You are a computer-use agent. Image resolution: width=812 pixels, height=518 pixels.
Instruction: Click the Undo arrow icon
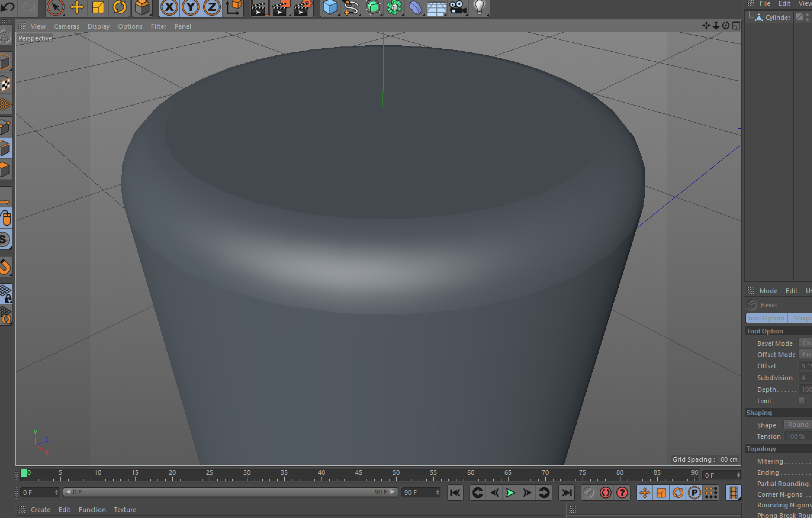pos(7,7)
